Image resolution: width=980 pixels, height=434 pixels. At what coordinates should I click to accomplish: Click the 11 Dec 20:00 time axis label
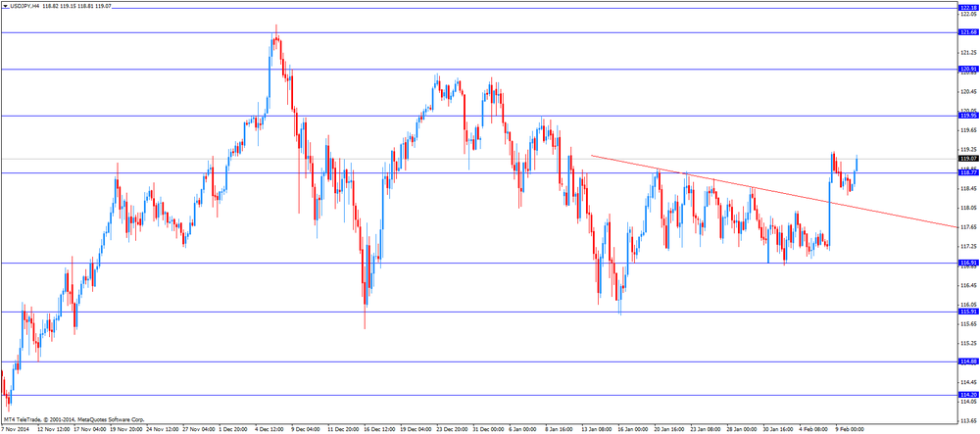[344, 430]
